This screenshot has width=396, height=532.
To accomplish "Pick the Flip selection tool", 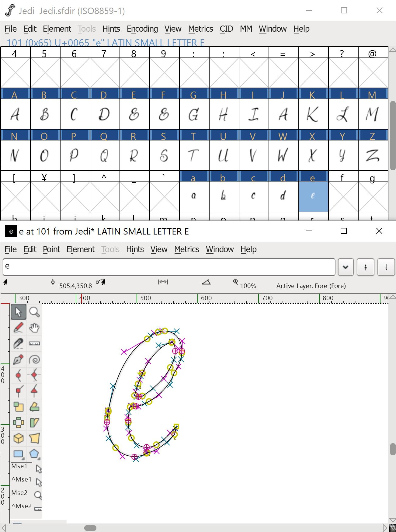I will [18, 423].
